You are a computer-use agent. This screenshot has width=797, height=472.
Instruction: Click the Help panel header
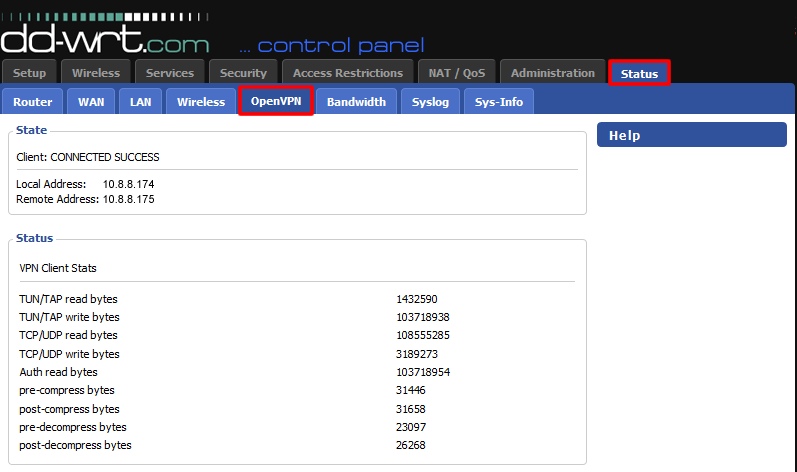pos(691,135)
